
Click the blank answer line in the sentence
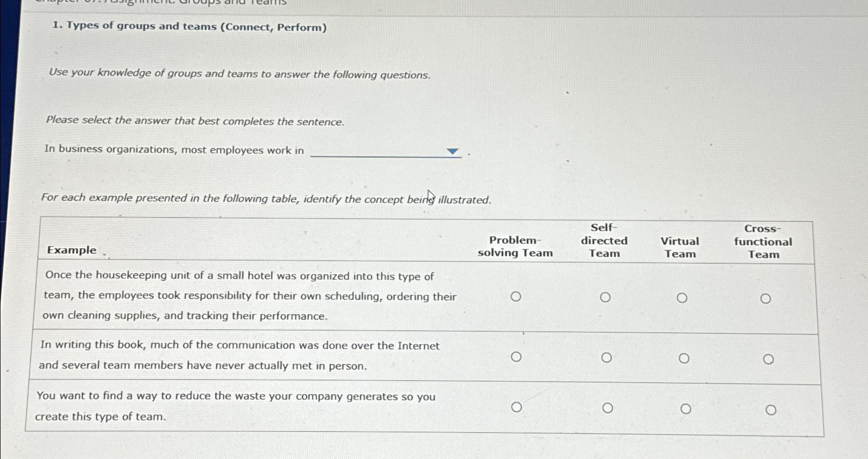(384, 154)
